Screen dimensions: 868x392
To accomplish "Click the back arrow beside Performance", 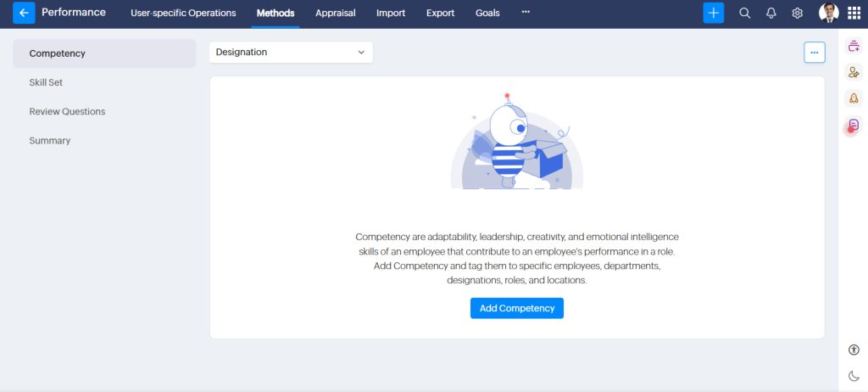I will [x=24, y=13].
